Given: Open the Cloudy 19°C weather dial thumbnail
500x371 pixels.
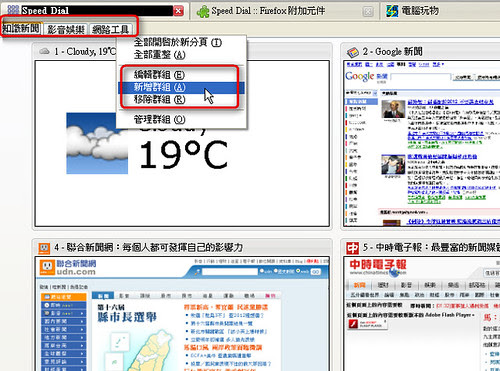Looking at the screenshot, I should tap(182, 143).
